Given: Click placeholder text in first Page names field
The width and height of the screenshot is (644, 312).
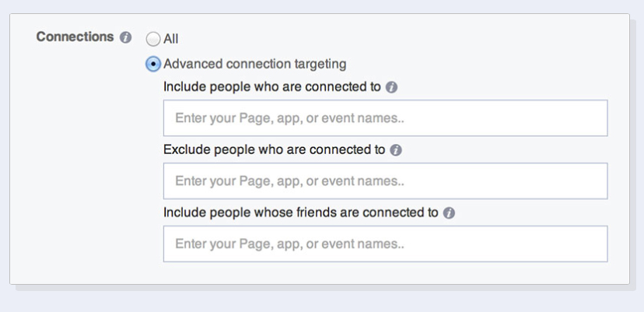Looking at the screenshot, I should click(289, 119).
